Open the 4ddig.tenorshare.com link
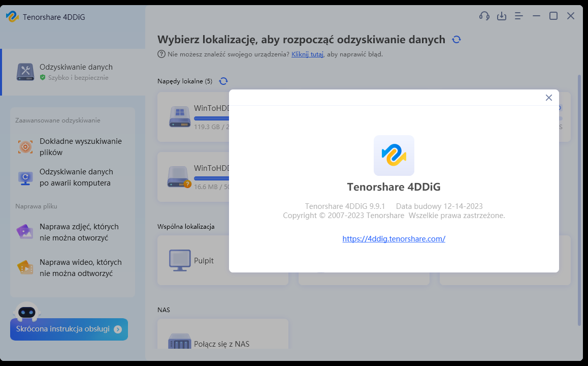Viewport: 588px width, 366px height. point(394,239)
